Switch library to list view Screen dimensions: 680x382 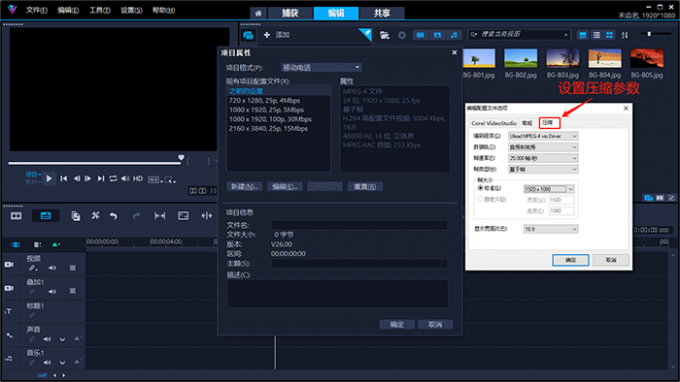[x=596, y=35]
